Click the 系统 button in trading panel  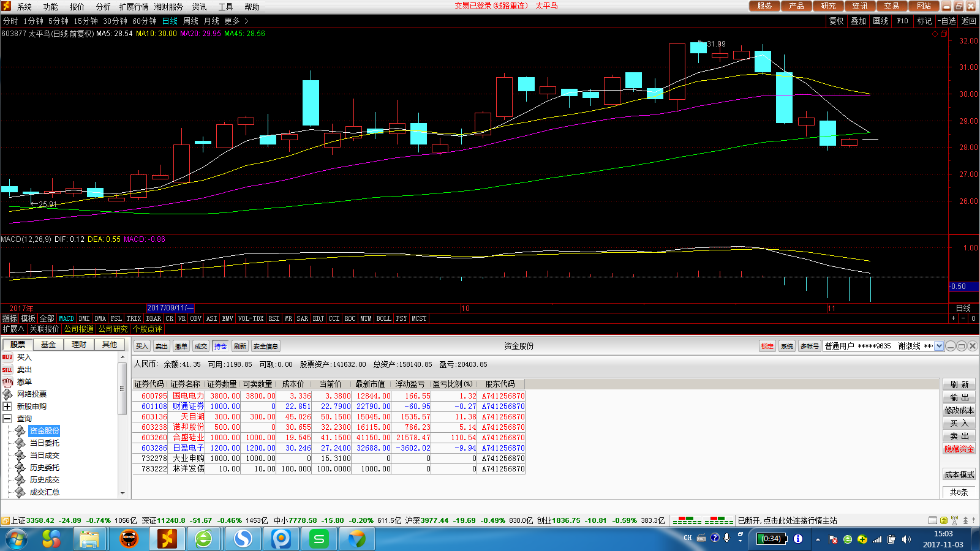[x=788, y=347]
